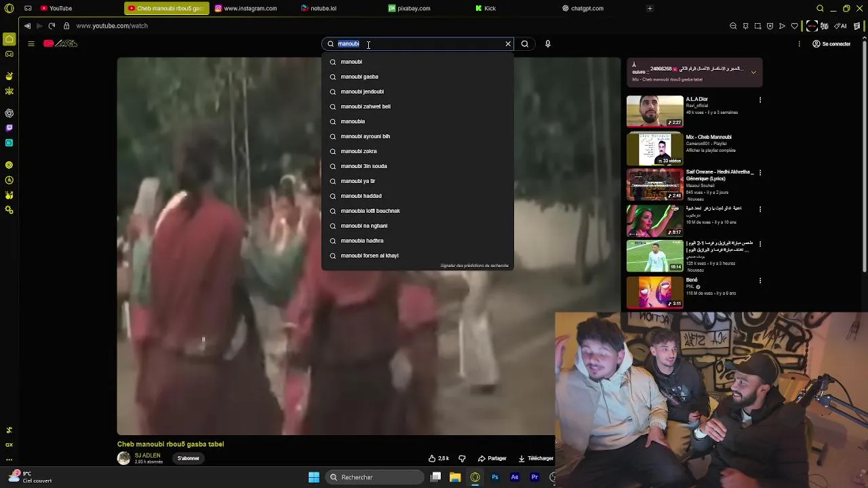Open the ChatGPT sidebar icon
868x488 pixels.
click(x=9, y=113)
